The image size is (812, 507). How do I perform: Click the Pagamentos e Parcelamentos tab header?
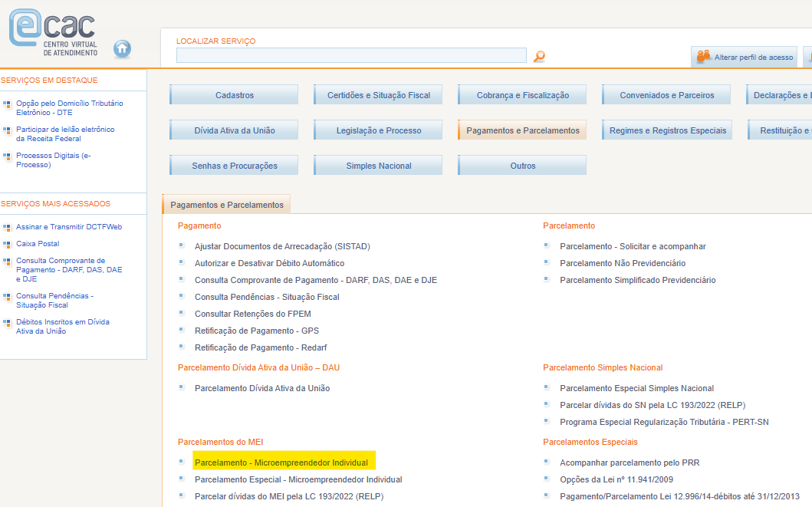226,205
